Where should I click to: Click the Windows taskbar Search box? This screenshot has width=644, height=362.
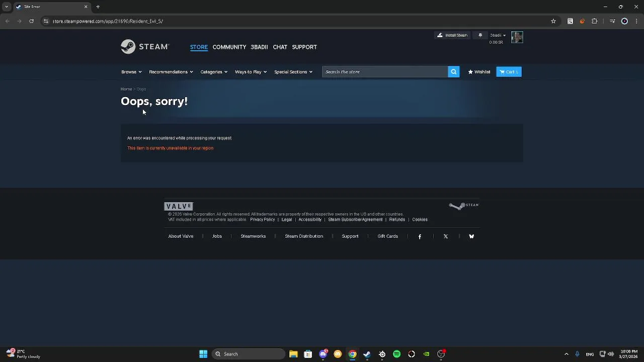[x=249, y=354]
